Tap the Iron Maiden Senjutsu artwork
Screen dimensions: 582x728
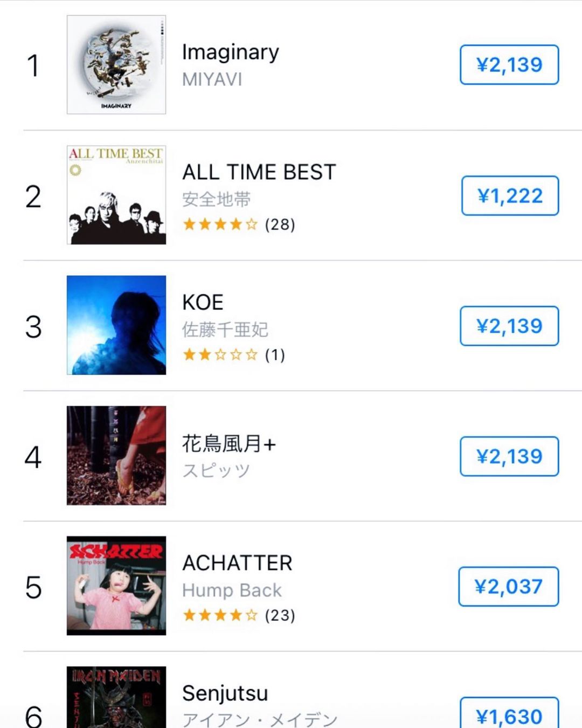coord(116,698)
